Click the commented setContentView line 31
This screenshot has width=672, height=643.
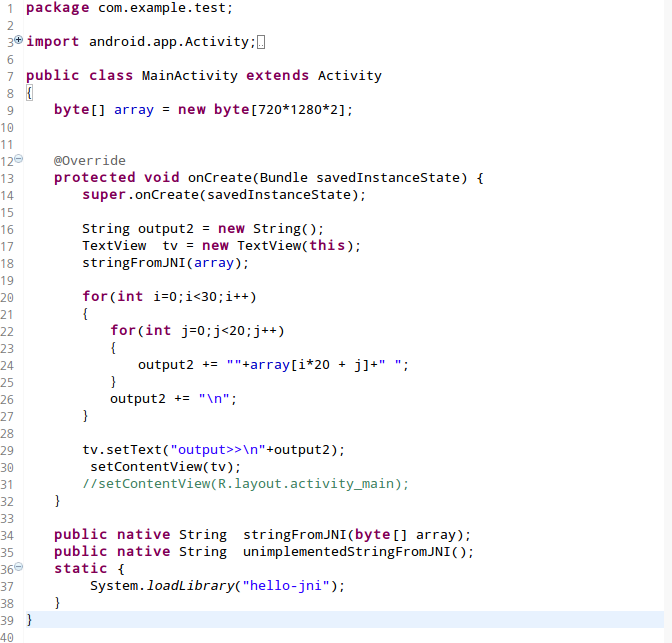click(246, 484)
